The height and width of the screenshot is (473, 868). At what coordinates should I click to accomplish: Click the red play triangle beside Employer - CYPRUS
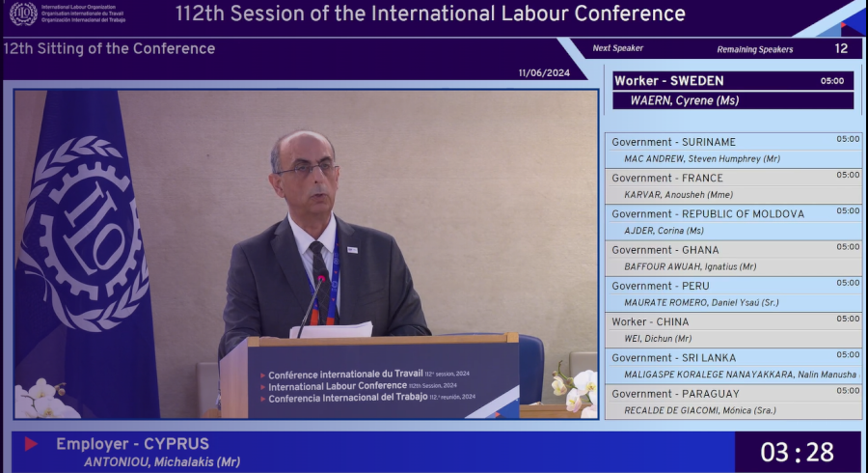point(31,444)
